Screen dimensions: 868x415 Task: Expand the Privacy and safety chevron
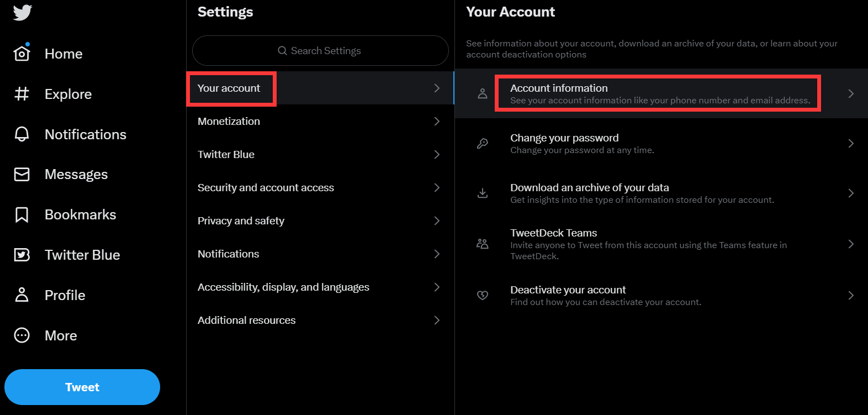click(x=437, y=221)
